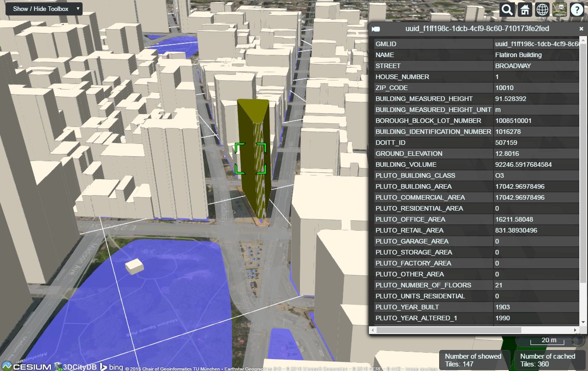The height and width of the screenshot is (371, 588).
Task: Click the camera icon on the infobox header
Action: (x=375, y=28)
